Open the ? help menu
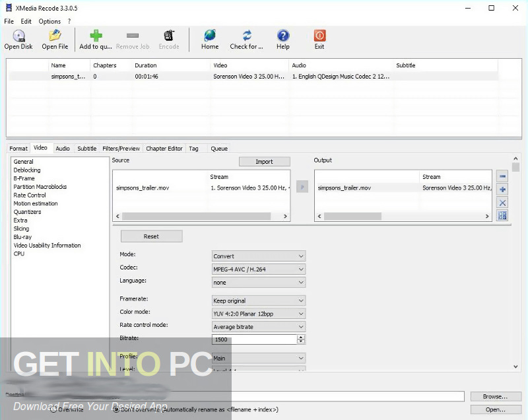The height and width of the screenshot is (420, 528). pos(69,21)
